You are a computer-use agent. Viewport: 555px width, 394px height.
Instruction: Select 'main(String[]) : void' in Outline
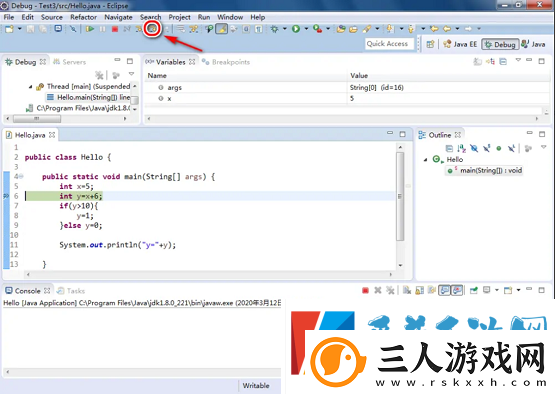point(484,171)
